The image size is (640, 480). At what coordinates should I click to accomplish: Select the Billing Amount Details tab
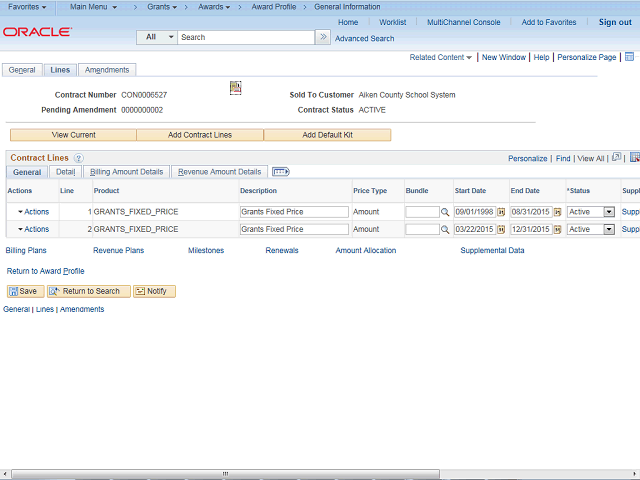point(127,172)
